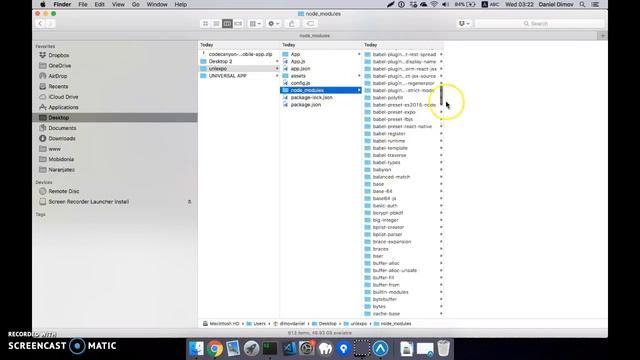Expand the babel-runtime folder arrow
640x360 pixels.
(x=441, y=141)
